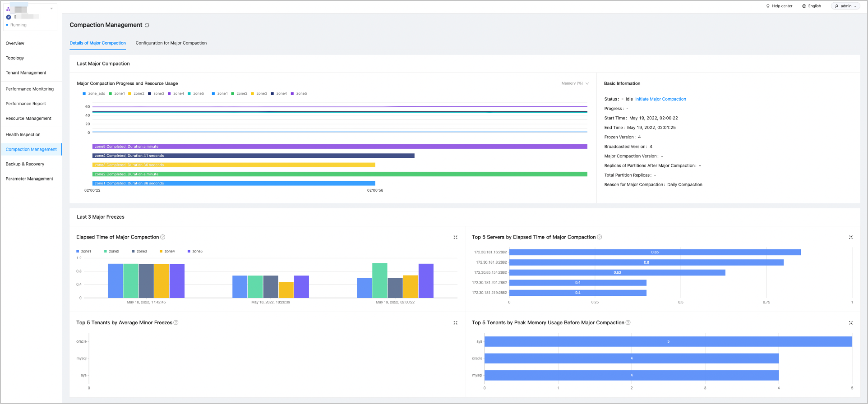Click the mysql tenant peak memory bar
868x404 pixels.
632,375
